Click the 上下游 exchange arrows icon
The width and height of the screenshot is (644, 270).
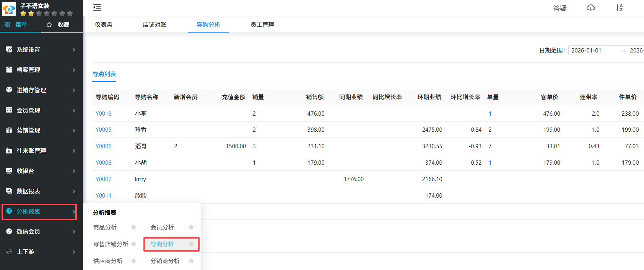9,252
